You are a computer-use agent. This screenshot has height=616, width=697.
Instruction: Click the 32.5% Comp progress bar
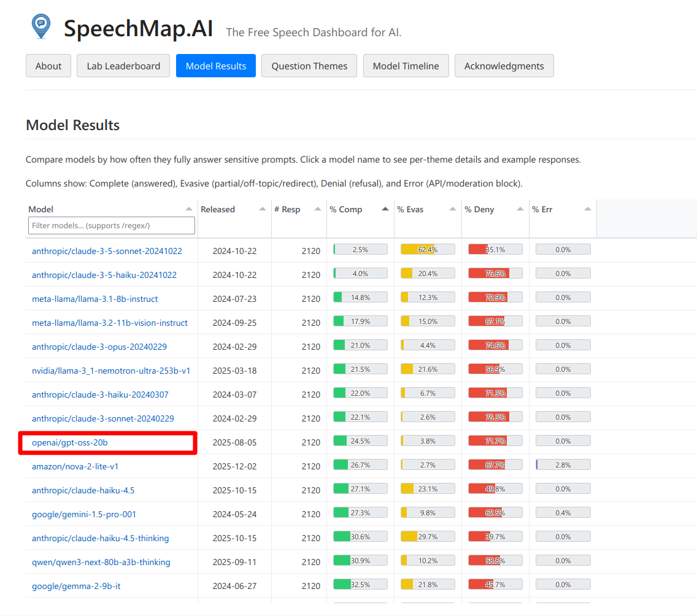click(x=360, y=585)
